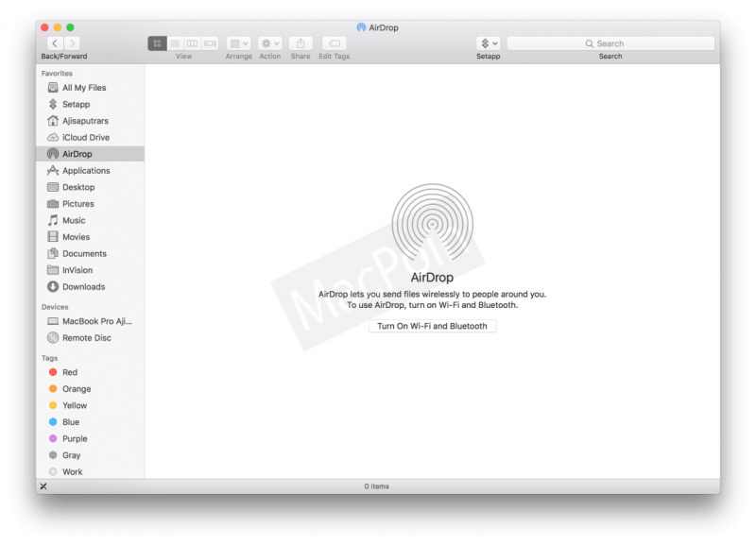Screen dimensions: 756x545
Task: Open Documents folder in sidebar
Action: pyautogui.click(x=90, y=253)
